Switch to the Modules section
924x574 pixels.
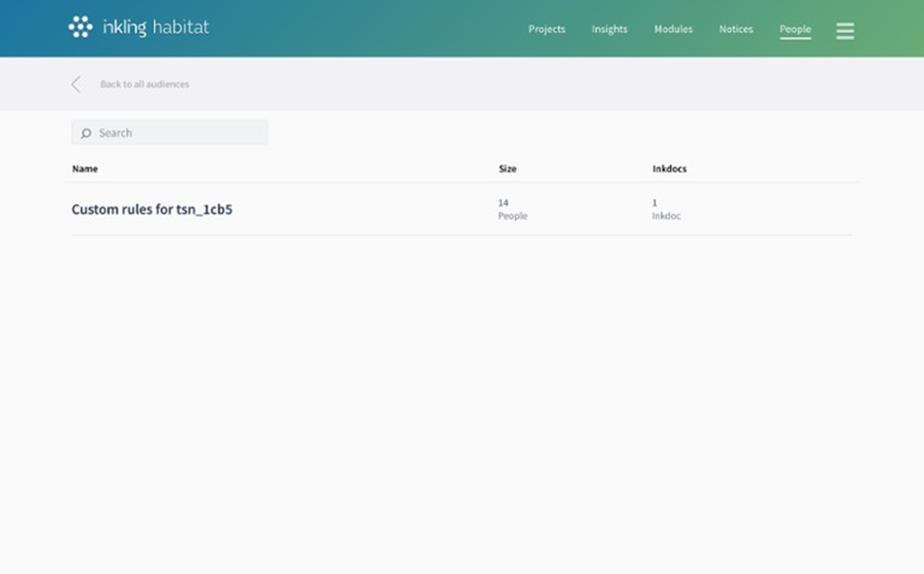tap(673, 29)
